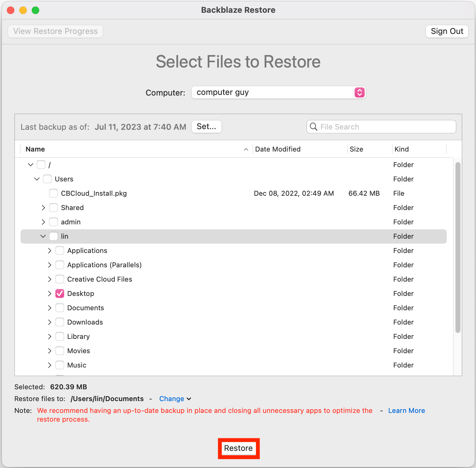Expand the Music folder

point(49,365)
